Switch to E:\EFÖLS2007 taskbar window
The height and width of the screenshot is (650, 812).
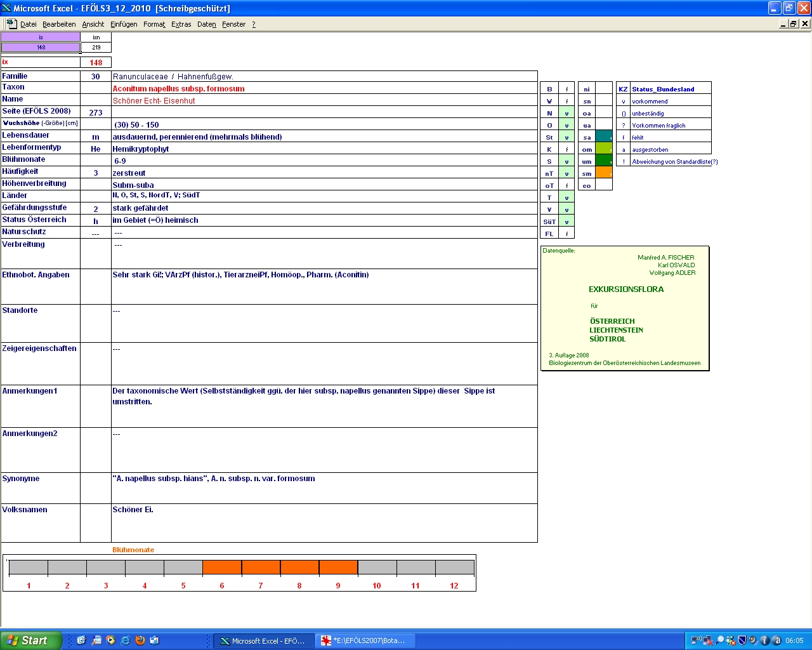pyautogui.click(x=365, y=640)
